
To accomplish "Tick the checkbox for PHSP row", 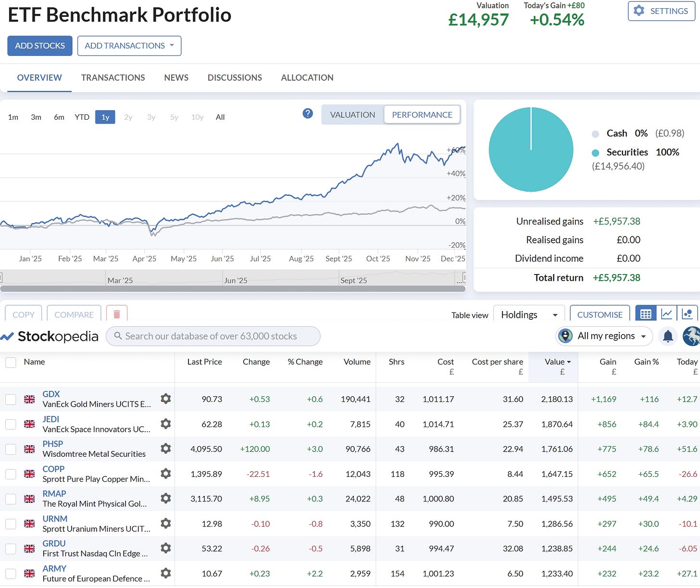I will pyautogui.click(x=11, y=449).
